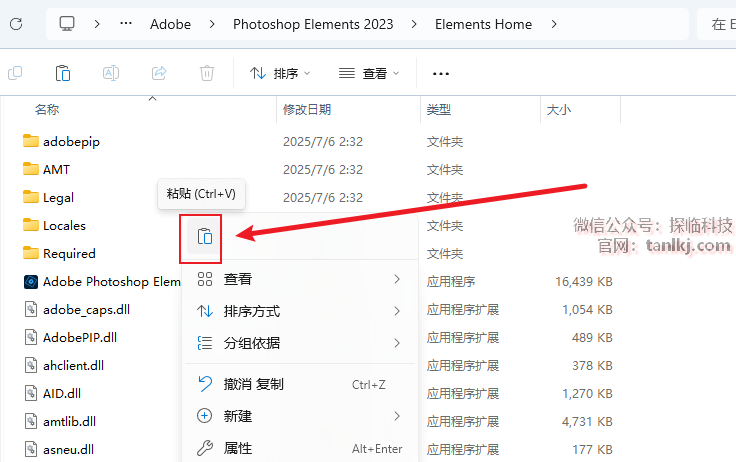Screen dimensions: 736x462
Task: Select the Legal folder name
Action: [58, 198]
